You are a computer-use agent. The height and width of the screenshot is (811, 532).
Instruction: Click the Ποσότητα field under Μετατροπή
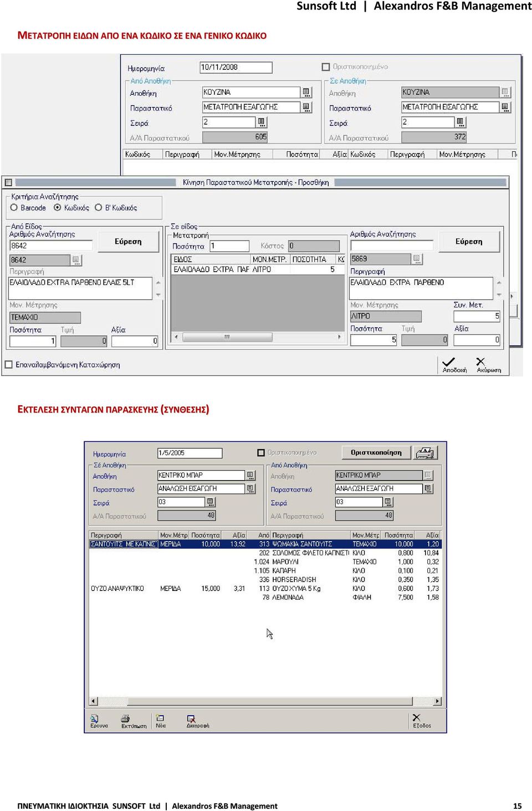[x=229, y=246]
